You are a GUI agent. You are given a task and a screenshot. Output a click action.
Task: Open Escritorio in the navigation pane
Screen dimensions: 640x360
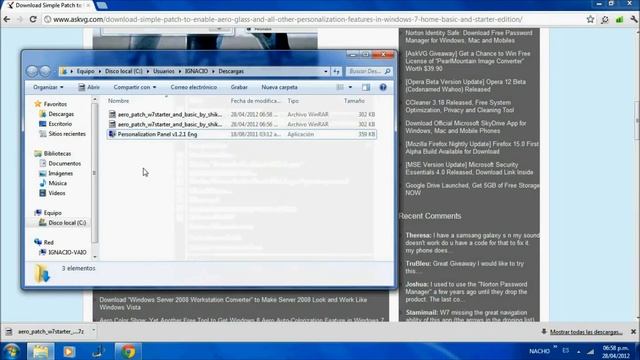point(56,124)
